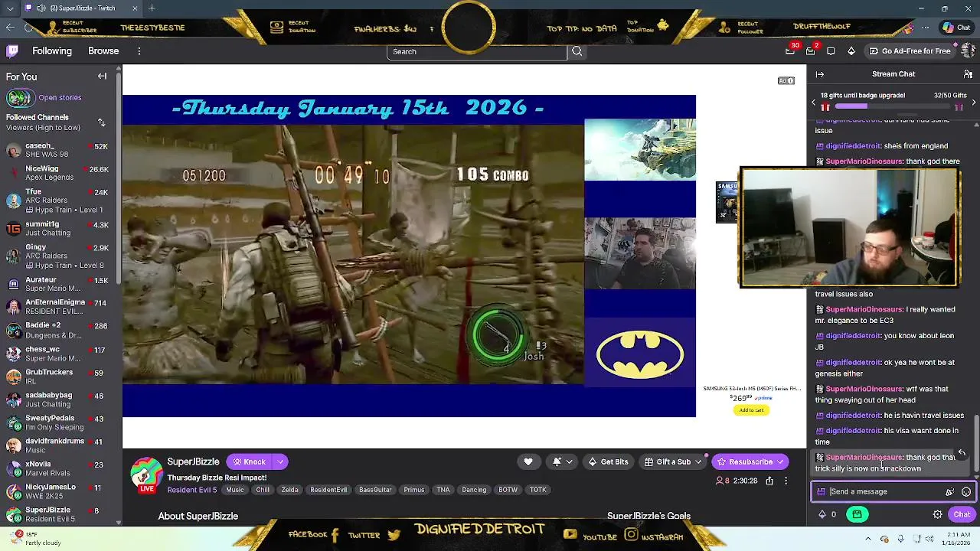
Task: Click Go Ad-Free for Free
Action: (910, 51)
